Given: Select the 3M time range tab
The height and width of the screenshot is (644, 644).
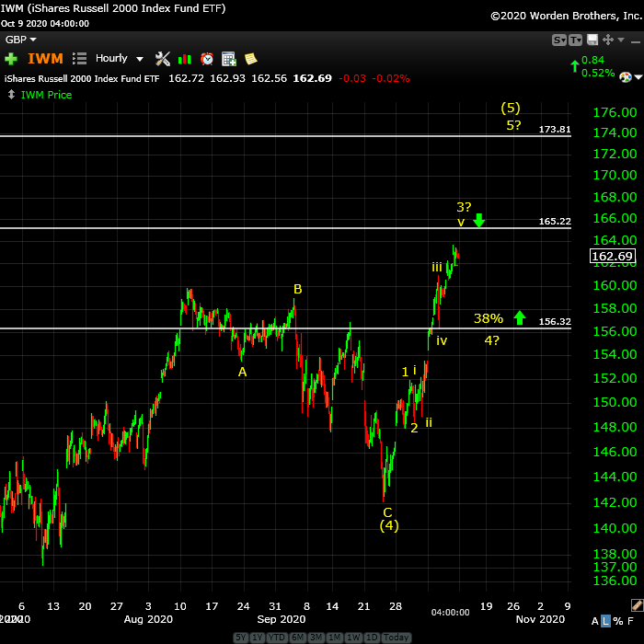Looking at the screenshot, I should (x=316, y=638).
